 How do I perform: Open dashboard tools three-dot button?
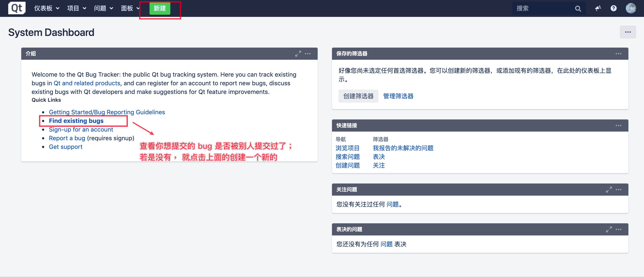pos(628,32)
